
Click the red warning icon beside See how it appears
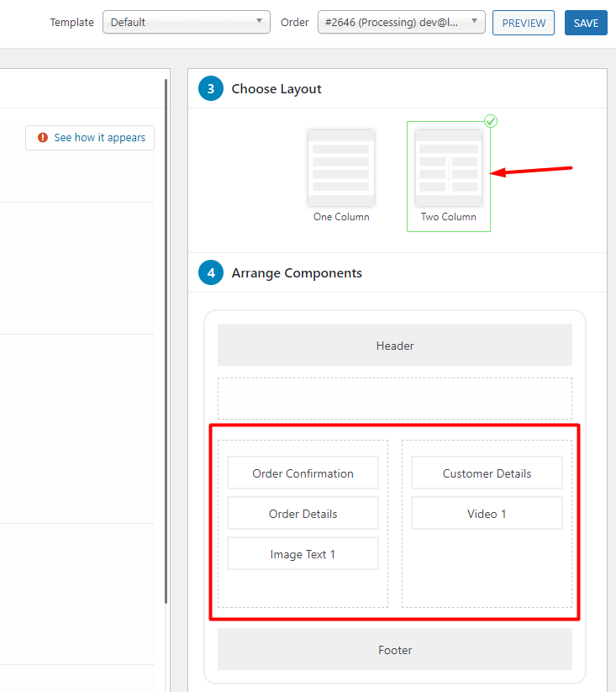click(43, 138)
